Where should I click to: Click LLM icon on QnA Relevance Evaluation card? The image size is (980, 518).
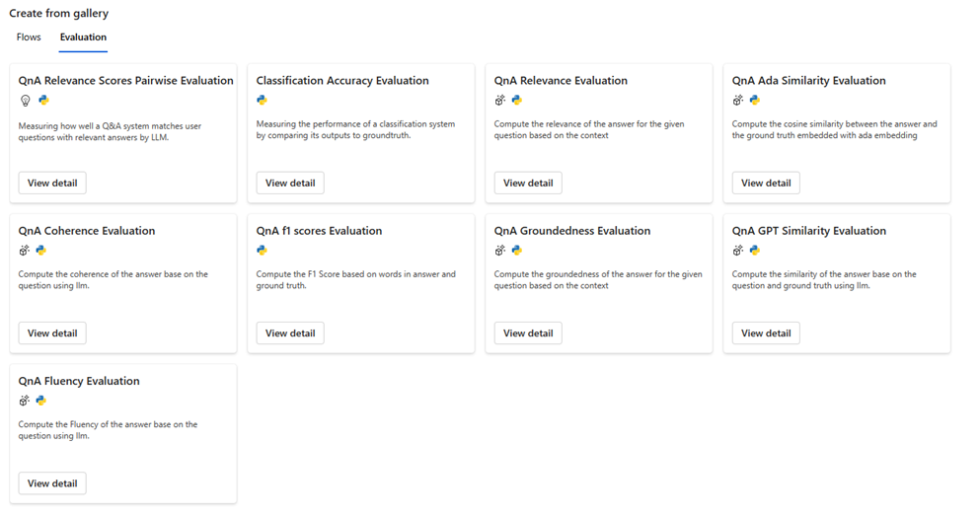500,100
